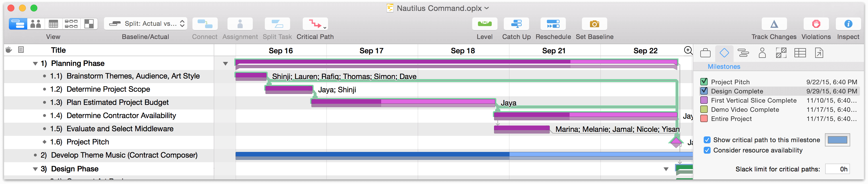This screenshot has height=184, width=868.
Task: Open the Custom Data table inspector tab
Action: [x=800, y=53]
